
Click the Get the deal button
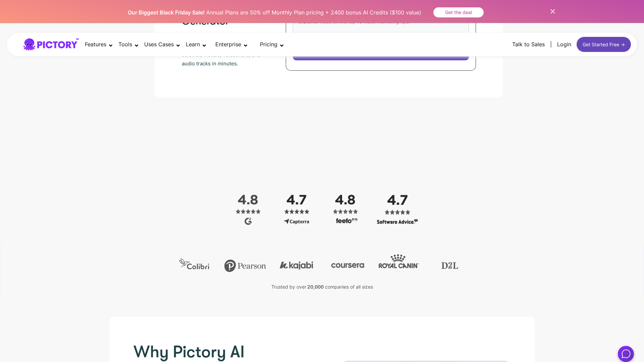point(458,12)
